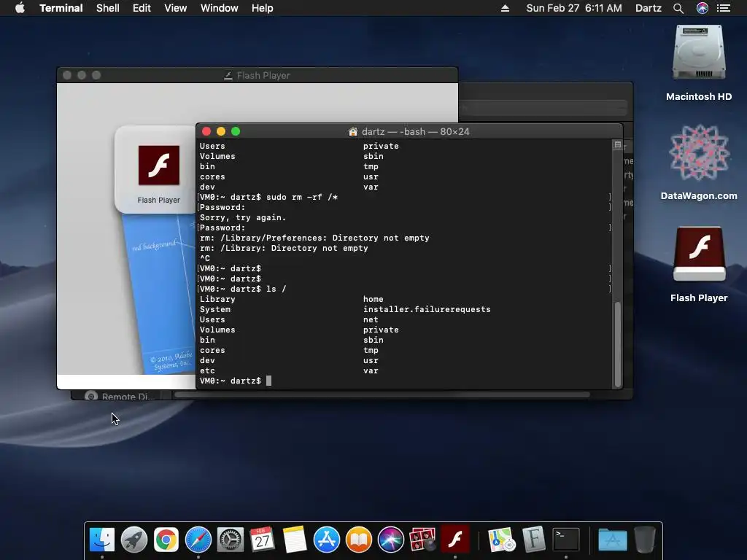The width and height of the screenshot is (747, 560).
Task: Open the Help menu
Action: click(x=263, y=8)
